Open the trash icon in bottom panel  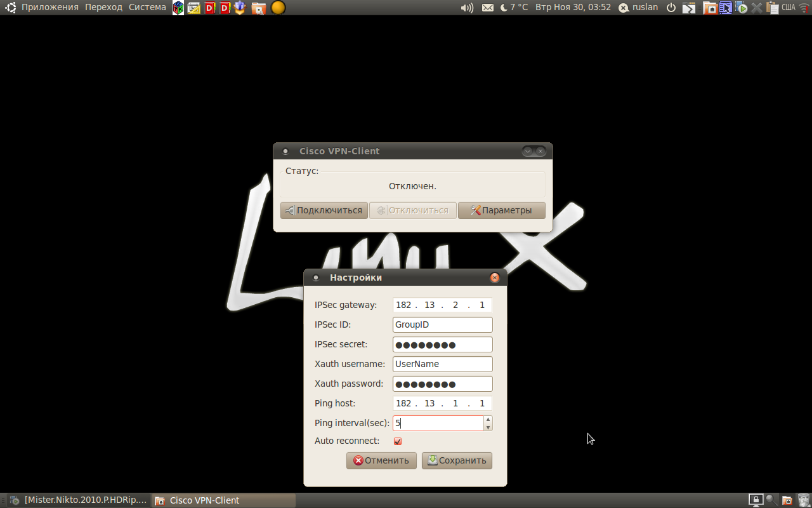804,500
